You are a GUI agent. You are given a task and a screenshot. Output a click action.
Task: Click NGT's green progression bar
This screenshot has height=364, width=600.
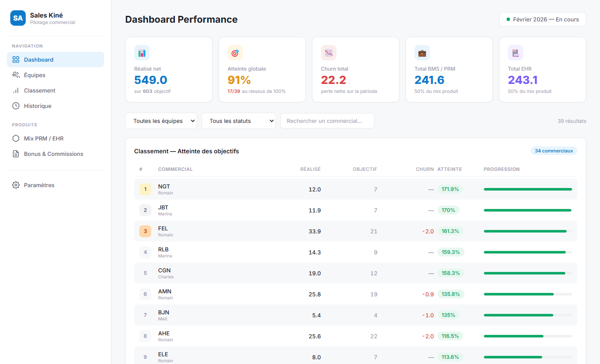tap(528, 189)
